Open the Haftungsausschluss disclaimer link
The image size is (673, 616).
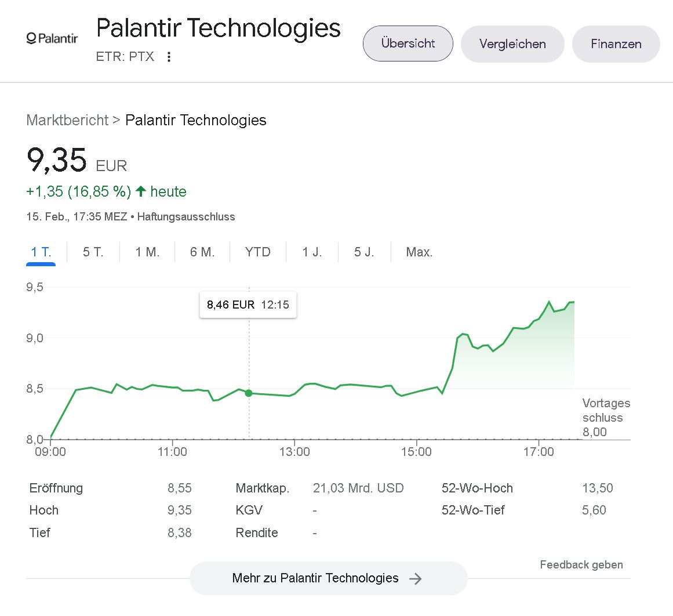[186, 217]
